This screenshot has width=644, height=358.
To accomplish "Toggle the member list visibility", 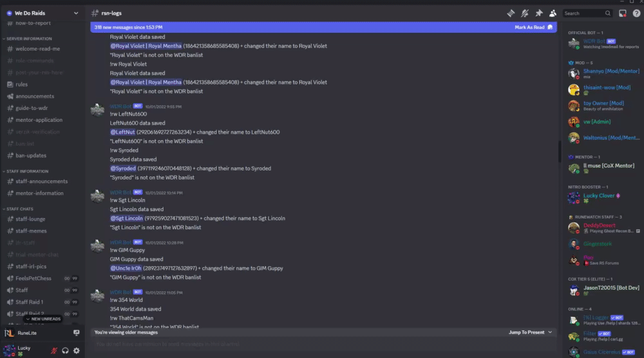I will pyautogui.click(x=553, y=13).
